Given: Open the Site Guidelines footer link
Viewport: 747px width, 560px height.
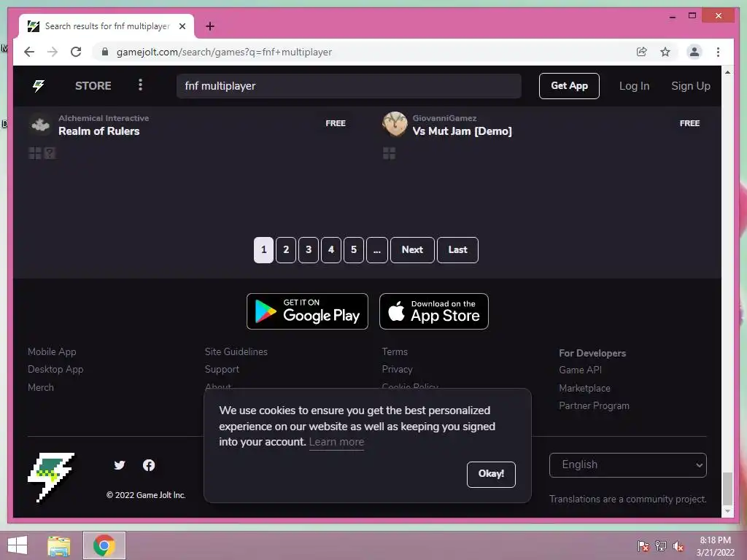Looking at the screenshot, I should pyautogui.click(x=236, y=352).
